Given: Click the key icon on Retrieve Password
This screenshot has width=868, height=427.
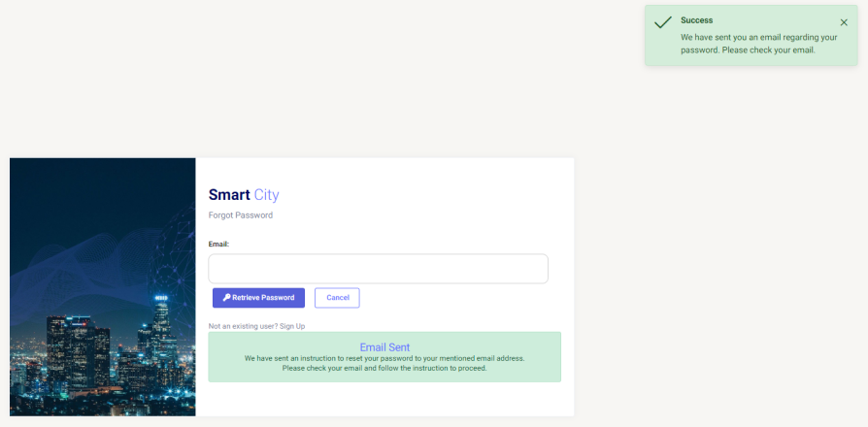Looking at the screenshot, I should click(226, 298).
